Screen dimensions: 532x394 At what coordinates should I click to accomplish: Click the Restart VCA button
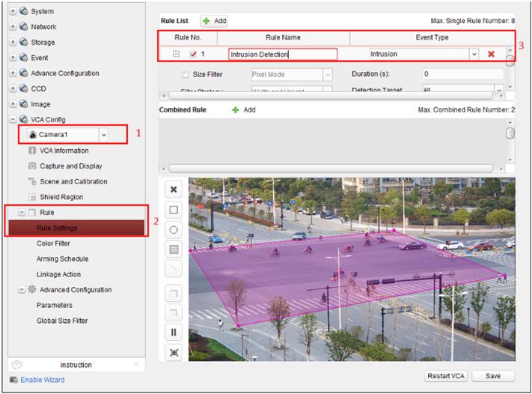click(445, 376)
